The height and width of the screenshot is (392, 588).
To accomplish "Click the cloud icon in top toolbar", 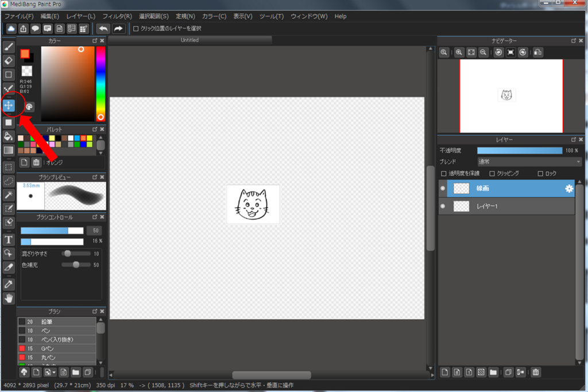I will pos(11,29).
